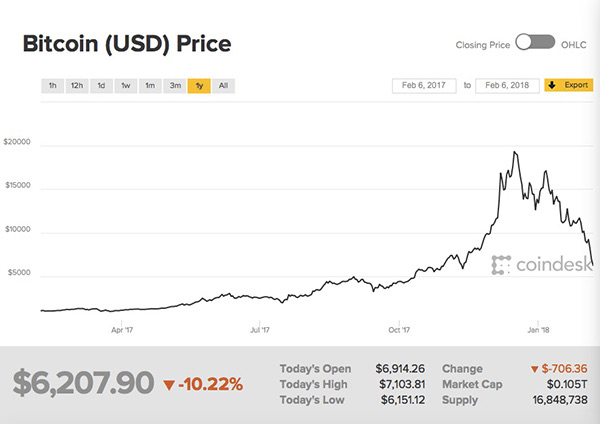Select the 12h time range

[x=76, y=86]
